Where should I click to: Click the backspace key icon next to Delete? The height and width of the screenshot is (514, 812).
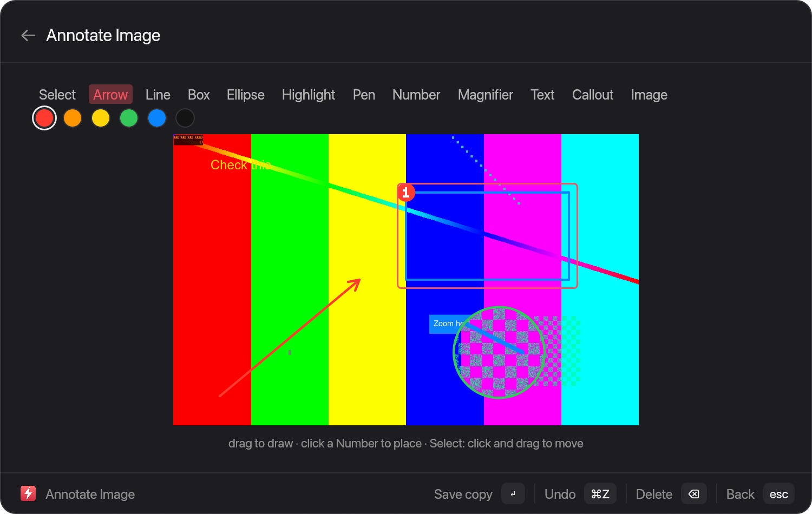tap(693, 494)
